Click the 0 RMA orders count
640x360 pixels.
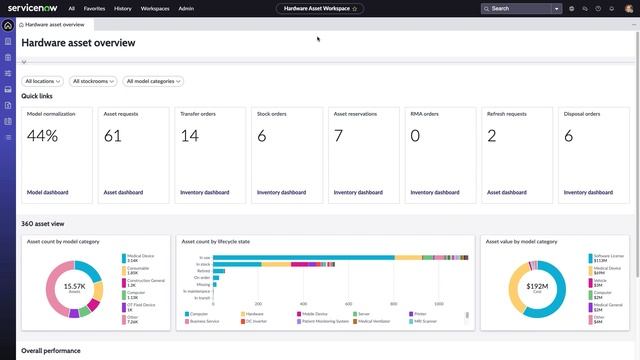[415, 136]
